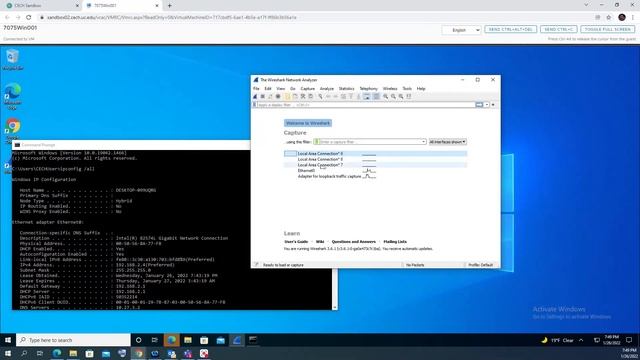
Task: Toggle auto scroll during live capture
Action: (367, 96)
